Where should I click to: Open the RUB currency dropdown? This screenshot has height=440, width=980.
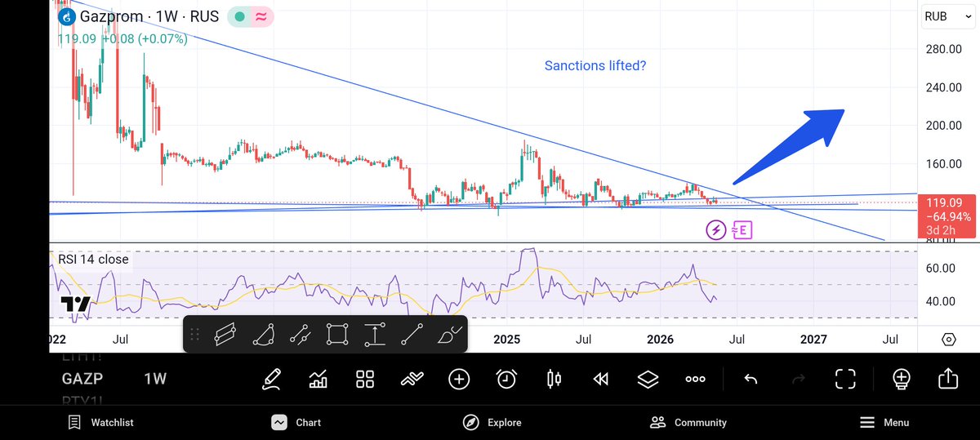pos(947,16)
